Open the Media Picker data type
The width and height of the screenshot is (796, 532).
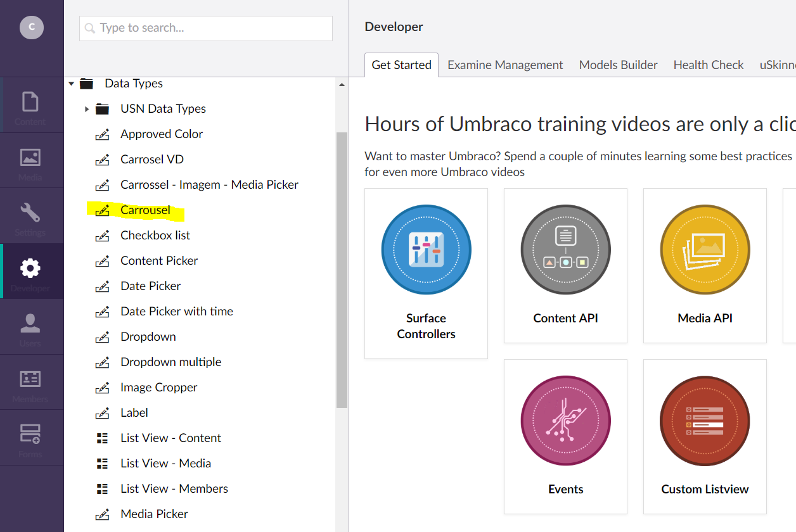coord(155,514)
